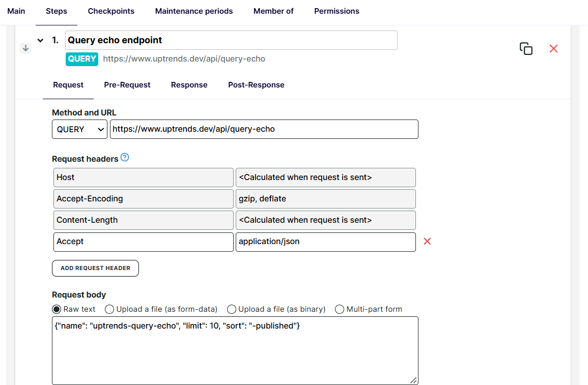Click the Content-Length header name field
This screenshot has height=385, width=588.
[x=143, y=220]
